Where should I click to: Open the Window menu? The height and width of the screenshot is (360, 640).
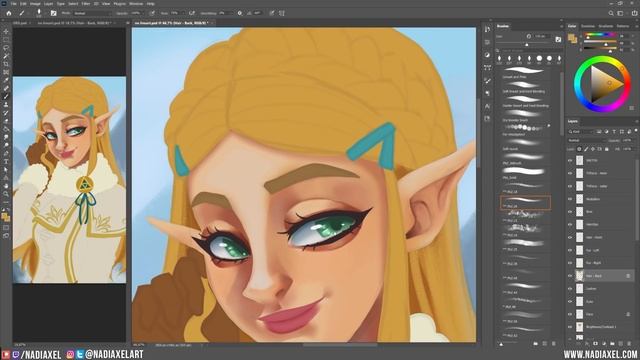click(x=136, y=4)
